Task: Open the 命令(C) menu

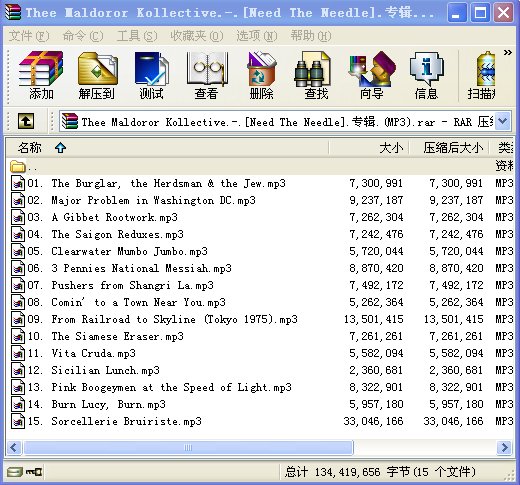Action: pos(83,36)
